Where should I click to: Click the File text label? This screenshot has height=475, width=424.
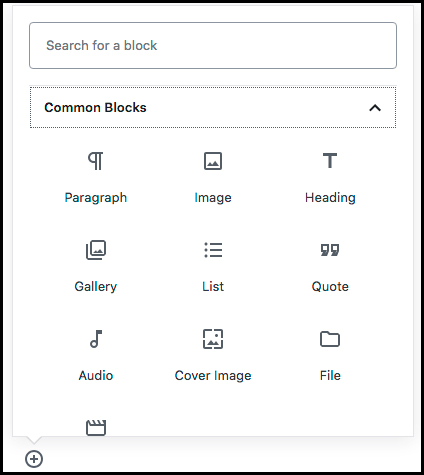330,376
